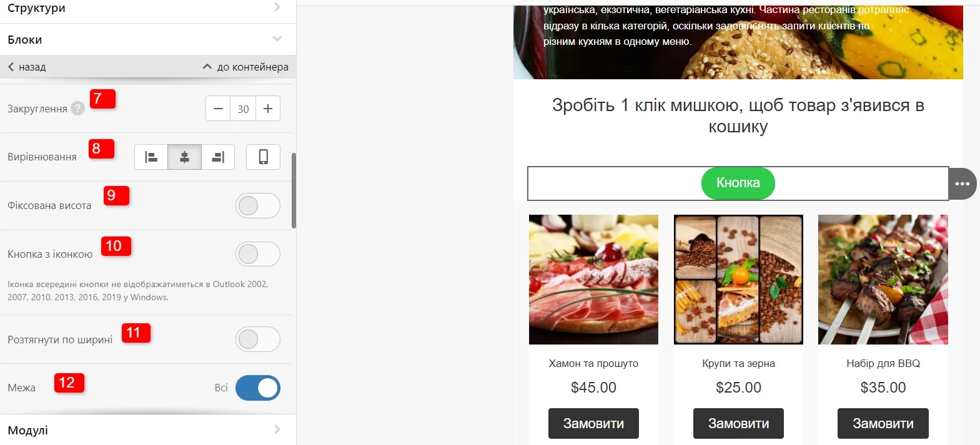980x445 pixels.
Task: Collapse the Блоки section
Action: (x=148, y=39)
